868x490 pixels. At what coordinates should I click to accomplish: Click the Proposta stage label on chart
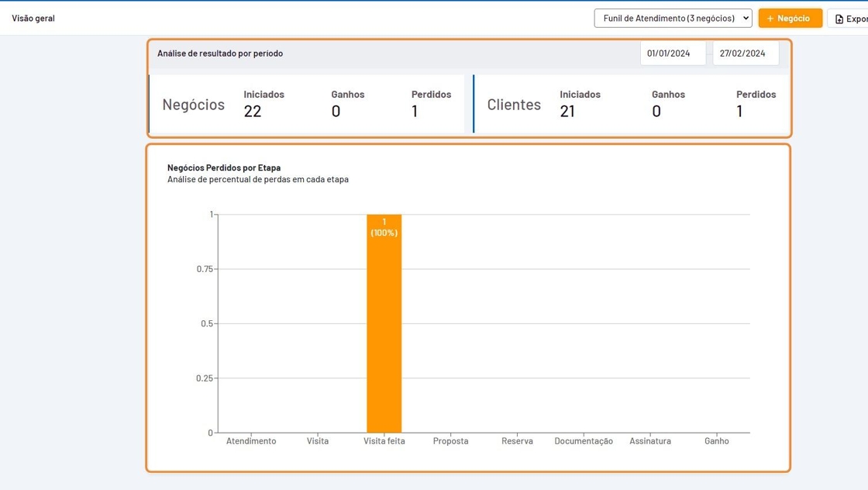pos(451,441)
